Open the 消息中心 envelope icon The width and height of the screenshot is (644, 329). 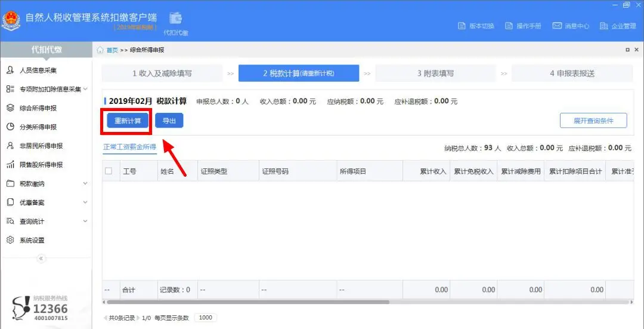click(556, 26)
